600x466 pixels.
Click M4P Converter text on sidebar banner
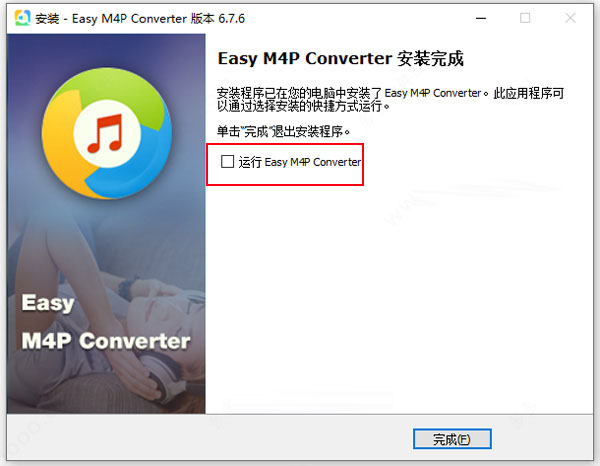pyautogui.click(x=106, y=341)
